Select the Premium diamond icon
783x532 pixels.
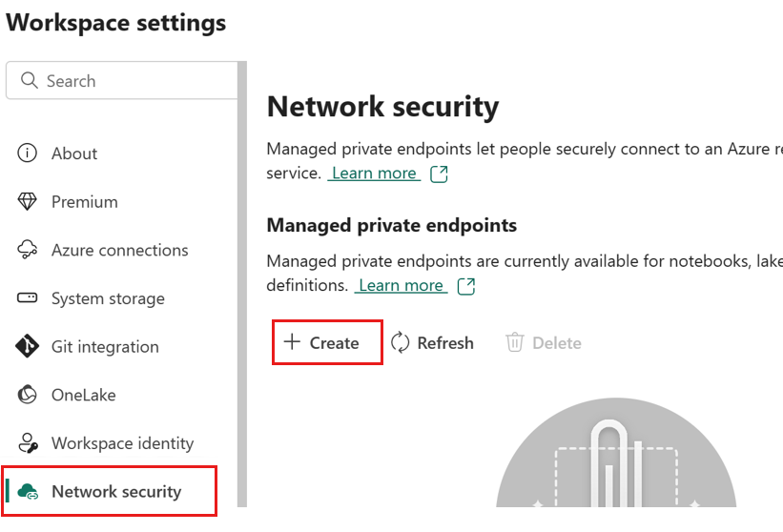(27, 201)
